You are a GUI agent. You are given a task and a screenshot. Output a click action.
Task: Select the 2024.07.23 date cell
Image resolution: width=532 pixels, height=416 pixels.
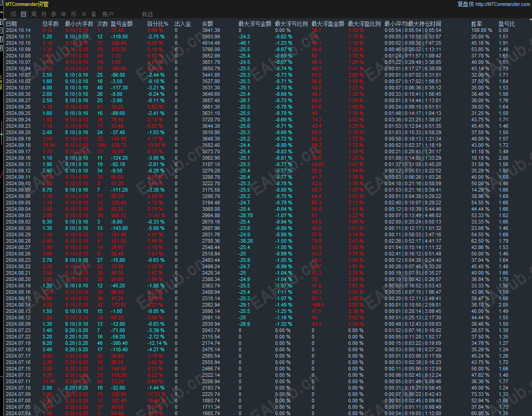pos(18,331)
